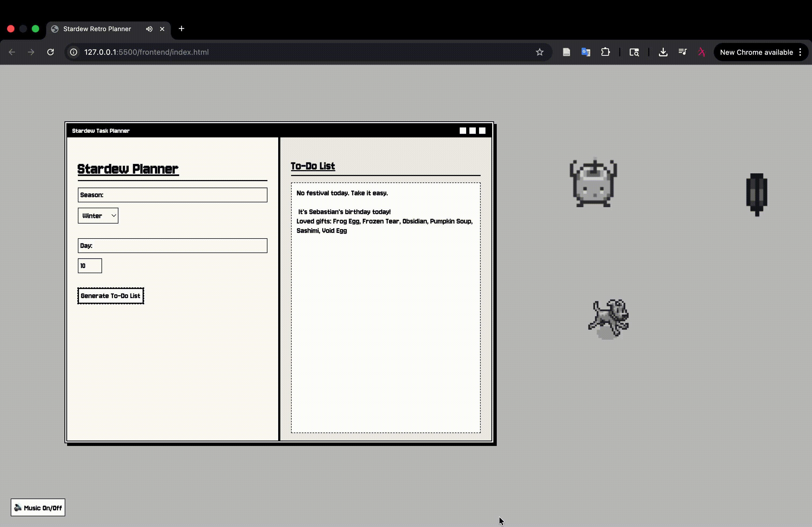Select the pink accessibility icon in the toolbar
Screen dimensions: 812x527
pos(701,52)
